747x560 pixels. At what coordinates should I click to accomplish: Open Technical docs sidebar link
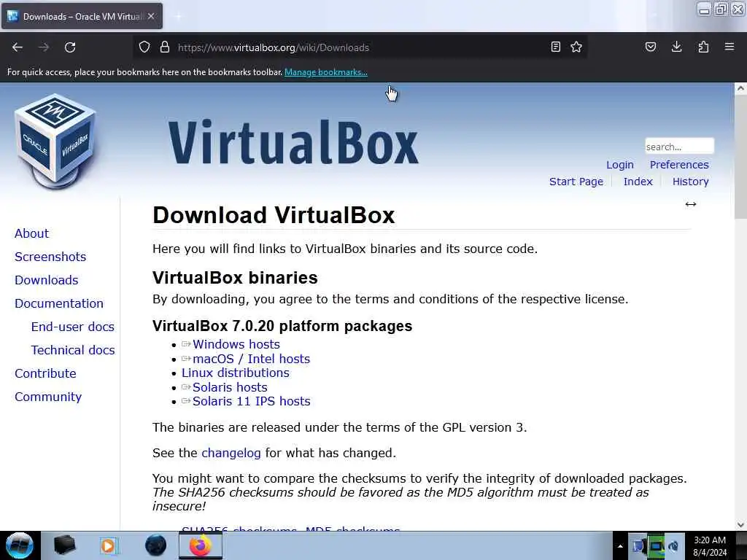[73, 350]
